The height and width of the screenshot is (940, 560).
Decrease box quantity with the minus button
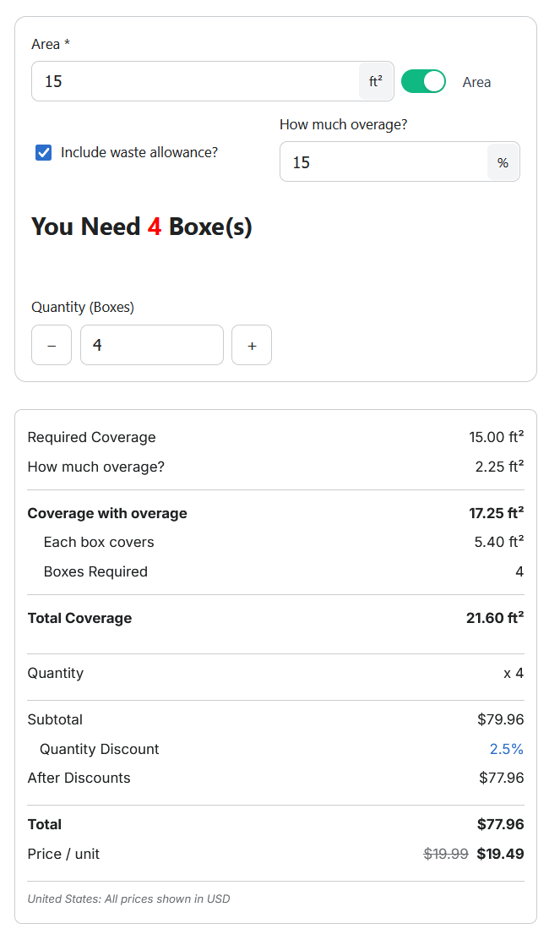(x=52, y=345)
